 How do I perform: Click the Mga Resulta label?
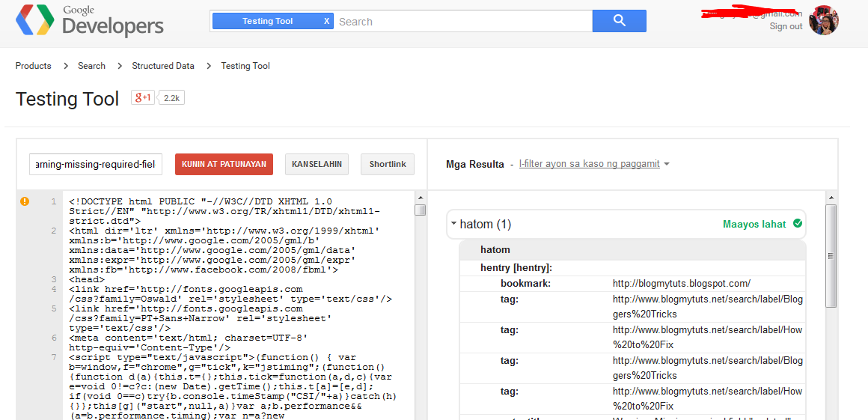tap(475, 164)
